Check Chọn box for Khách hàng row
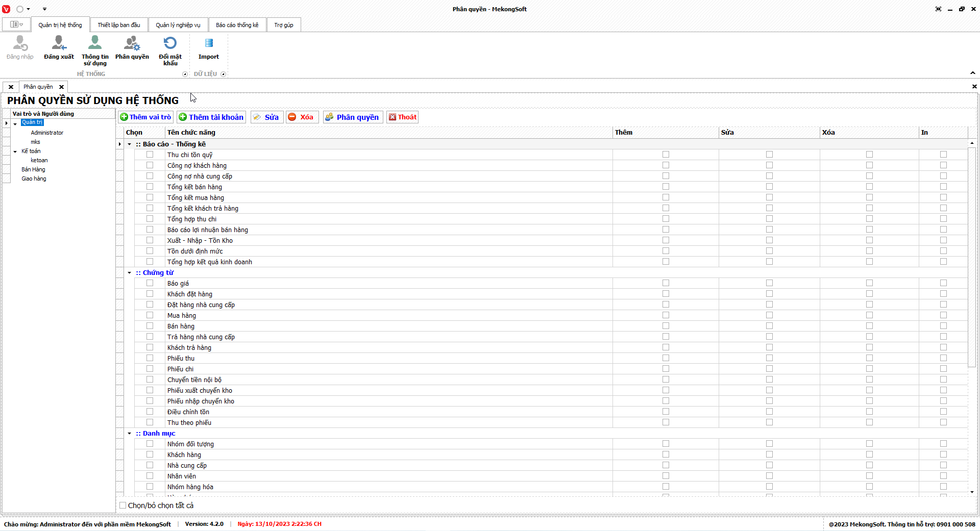Image resolution: width=980 pixels, height=531 pixels. (150, 454)
